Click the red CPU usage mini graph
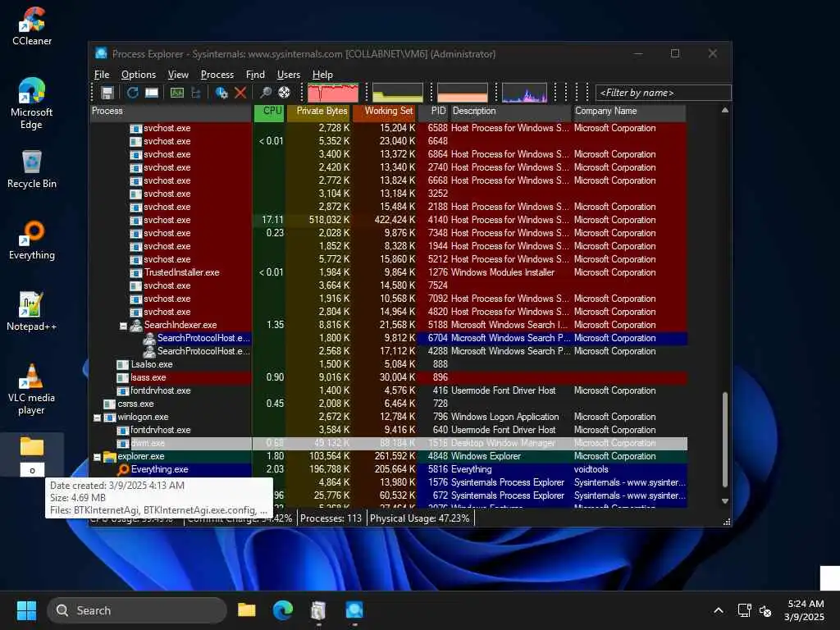The image size is (840, 630). coord(333,93)
